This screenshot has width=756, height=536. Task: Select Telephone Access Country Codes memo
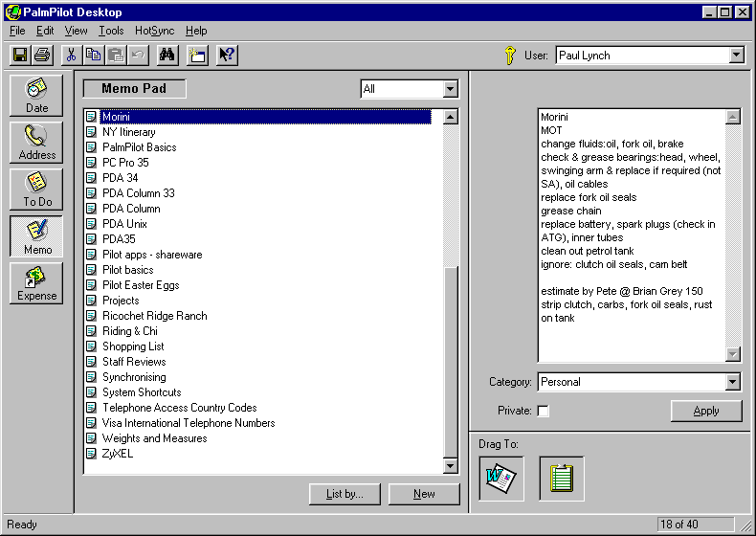click(179, 408)
